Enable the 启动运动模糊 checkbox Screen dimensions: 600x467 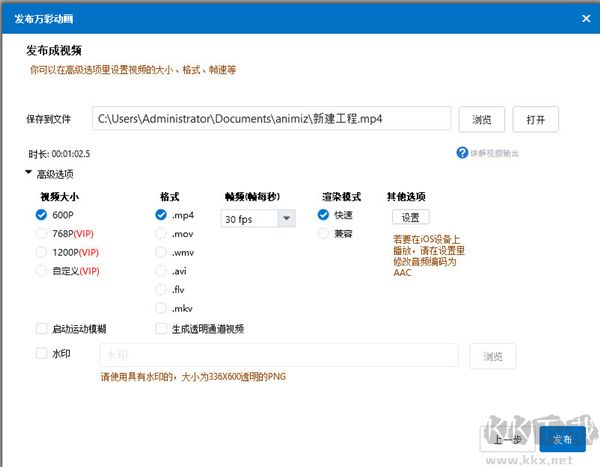coord(41,328)
